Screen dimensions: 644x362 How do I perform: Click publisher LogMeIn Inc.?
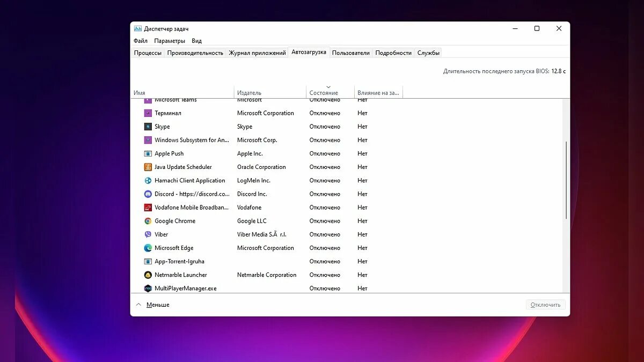254,181
